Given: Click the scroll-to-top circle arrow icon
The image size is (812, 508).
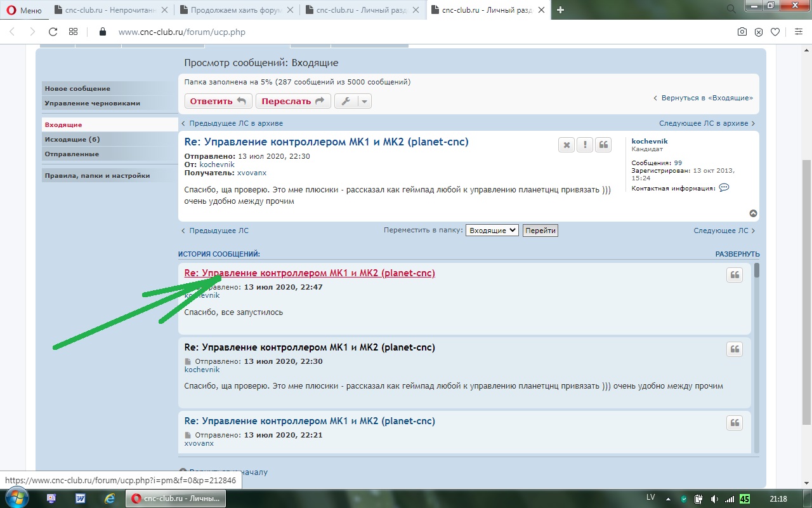Looking at the screenshot, I should (x=753, y=214).
